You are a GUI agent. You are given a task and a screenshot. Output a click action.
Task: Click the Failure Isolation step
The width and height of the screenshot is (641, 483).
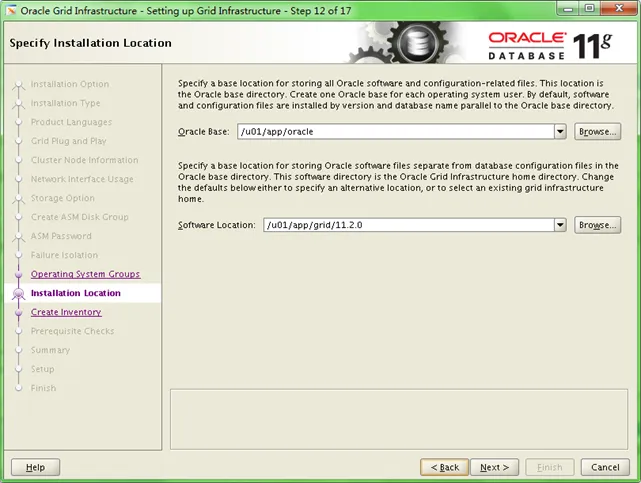coord(65,255)
